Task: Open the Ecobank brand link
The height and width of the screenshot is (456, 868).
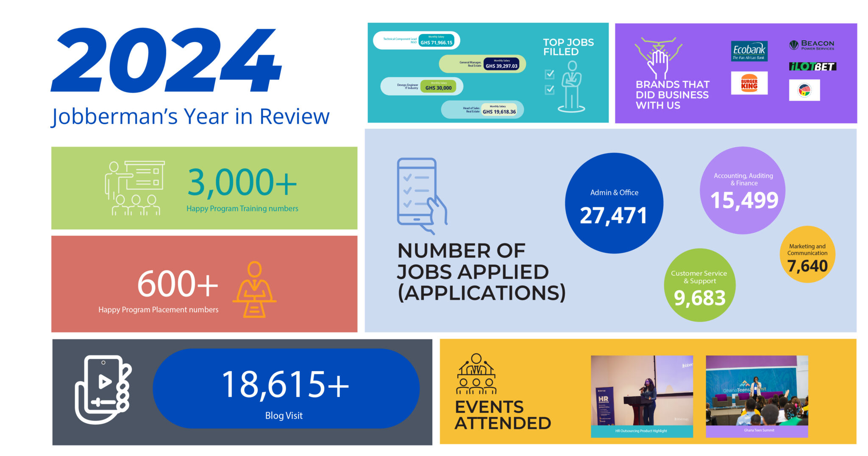Action: click(748, 51)
